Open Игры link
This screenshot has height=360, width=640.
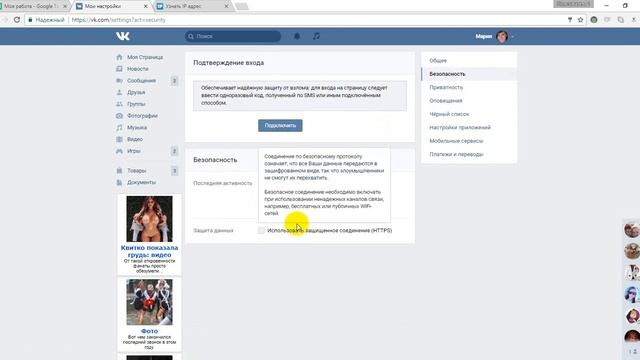[133, 151]
